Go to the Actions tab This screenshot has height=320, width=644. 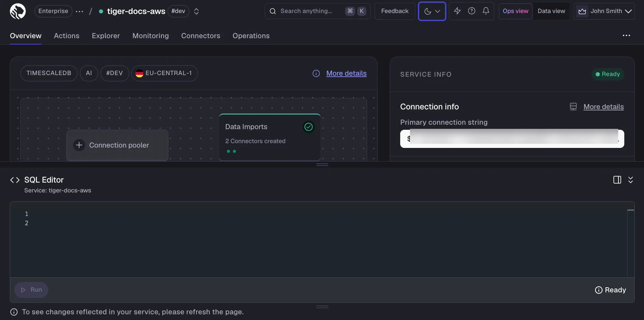pos(67,36)
